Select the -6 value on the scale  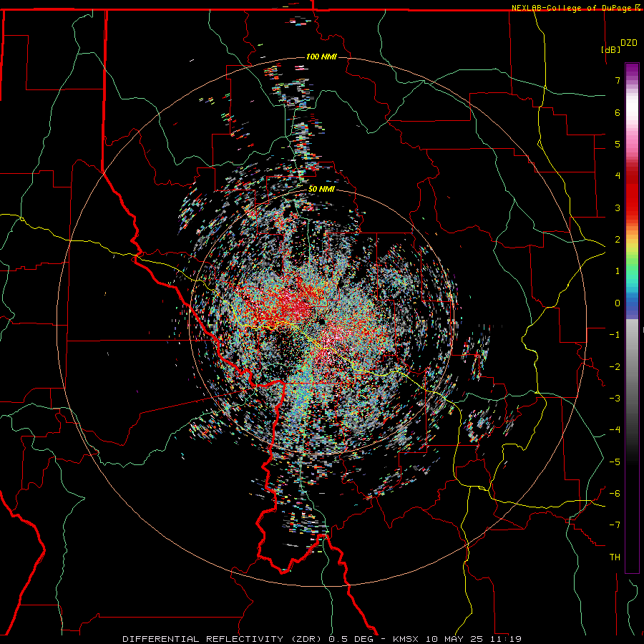tap(615, 494)
